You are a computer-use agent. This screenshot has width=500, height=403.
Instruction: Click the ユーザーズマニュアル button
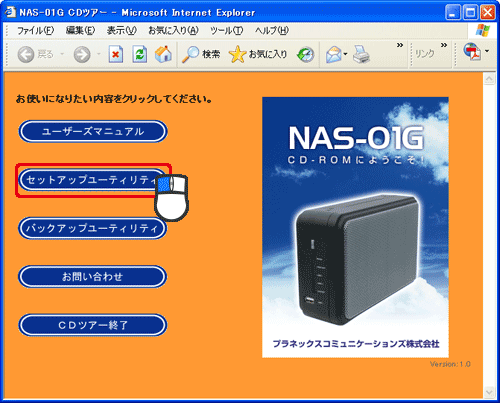[x=93, y=131]
